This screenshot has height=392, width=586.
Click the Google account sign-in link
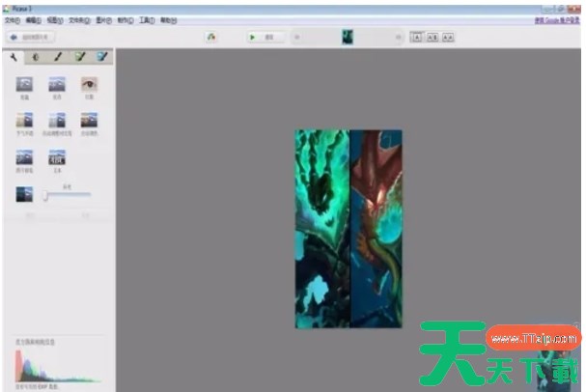557,20
